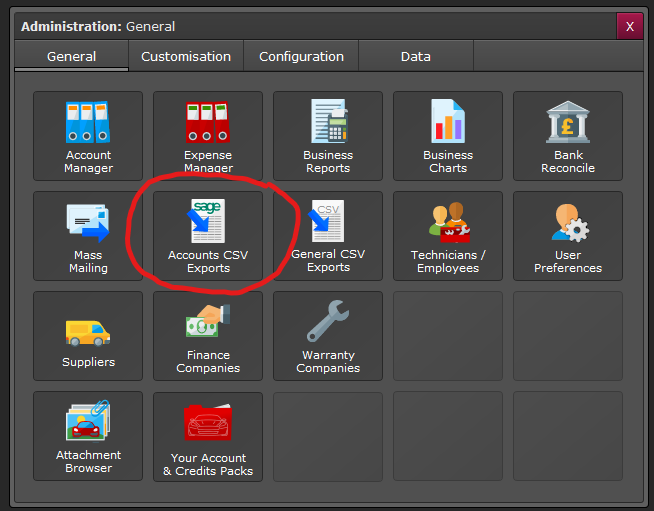
Task: Open General CSV Exports
Action: tap(328, 236)
